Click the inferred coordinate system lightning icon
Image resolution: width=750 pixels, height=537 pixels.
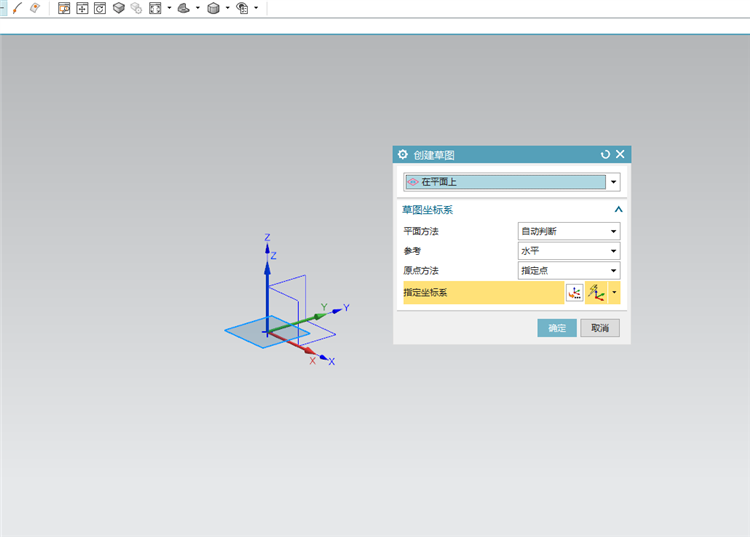tap(596, 293)
